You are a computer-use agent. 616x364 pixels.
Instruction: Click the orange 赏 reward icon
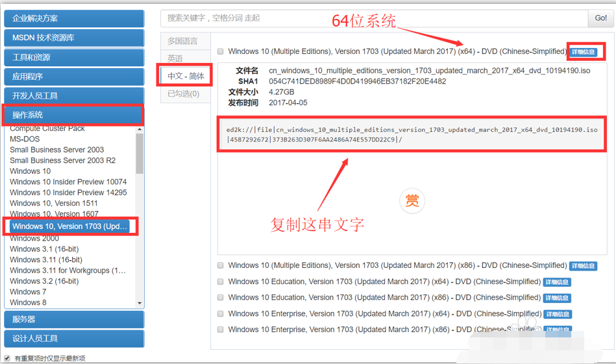pyautogui.click(x=412, y=201)
